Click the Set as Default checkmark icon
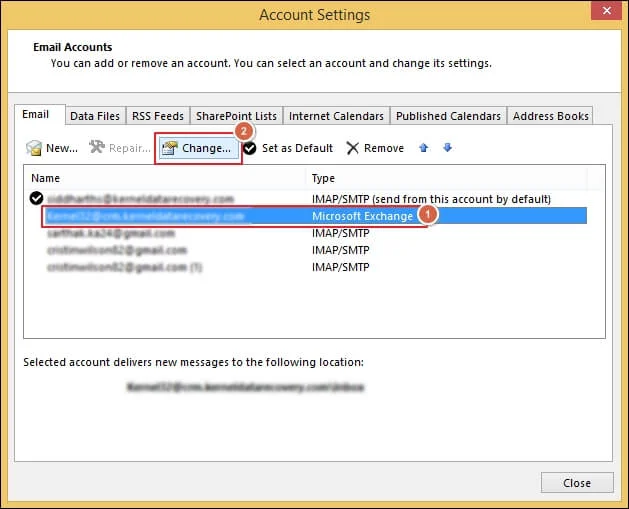629x509 pixels. pyautogui.click(x=250, y=148)
